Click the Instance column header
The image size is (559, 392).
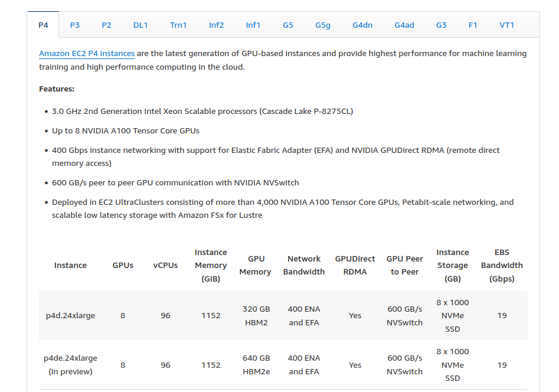pos(70,266)
